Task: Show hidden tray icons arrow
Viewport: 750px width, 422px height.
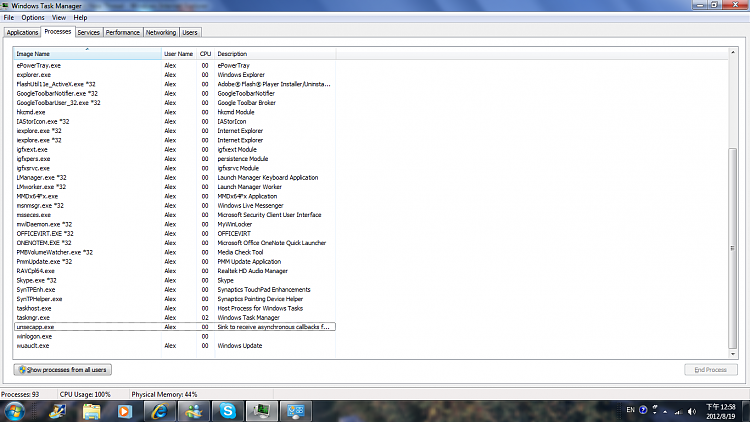Action: 665,411
